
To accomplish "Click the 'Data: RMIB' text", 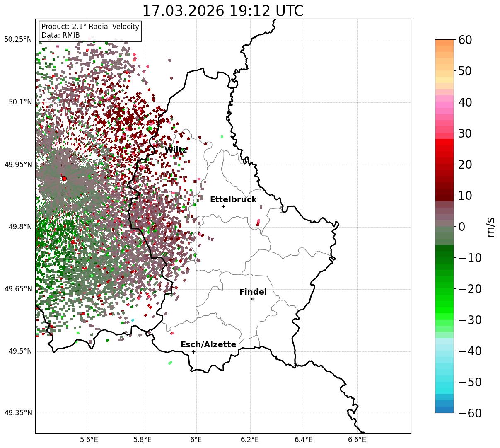I will [60, 36].
